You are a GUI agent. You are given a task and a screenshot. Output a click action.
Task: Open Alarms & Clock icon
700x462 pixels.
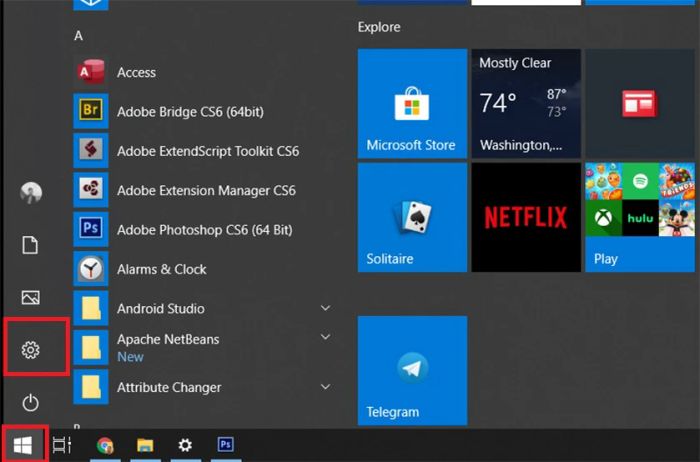point(91,268)
